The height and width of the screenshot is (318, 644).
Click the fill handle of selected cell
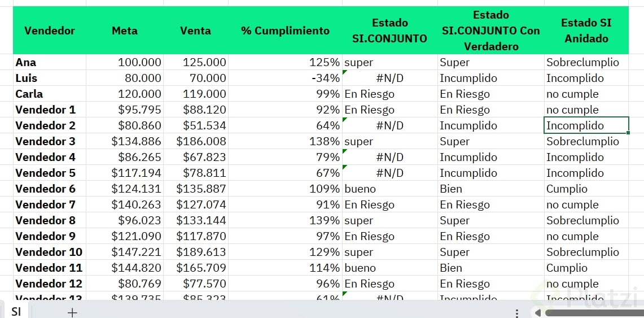tap(628, 133)
